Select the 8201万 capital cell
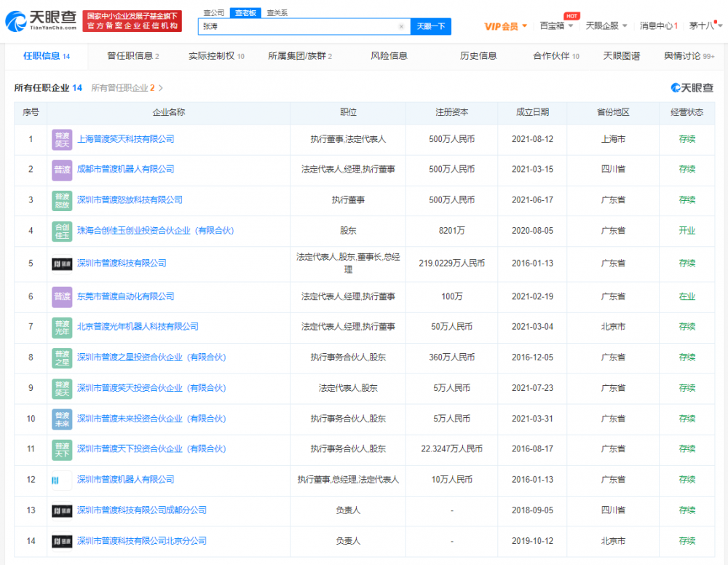Screen dimensions: 728x565 (x=452, y=231)
